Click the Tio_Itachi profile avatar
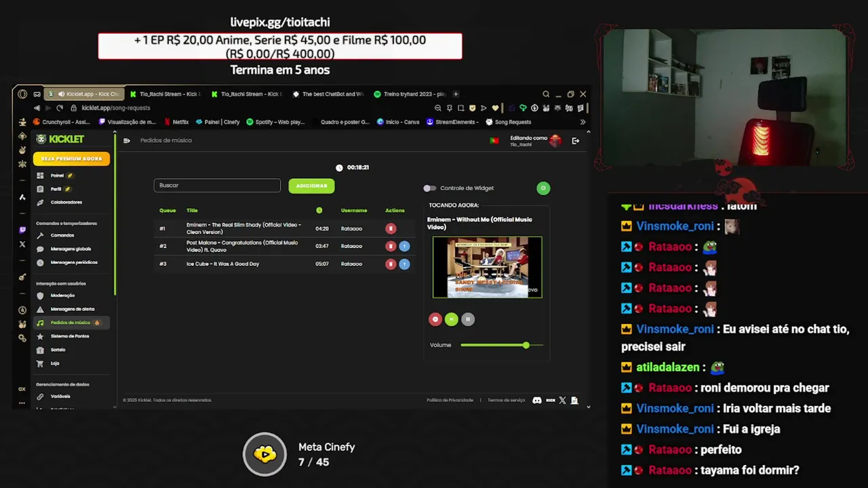 (555, 140)
